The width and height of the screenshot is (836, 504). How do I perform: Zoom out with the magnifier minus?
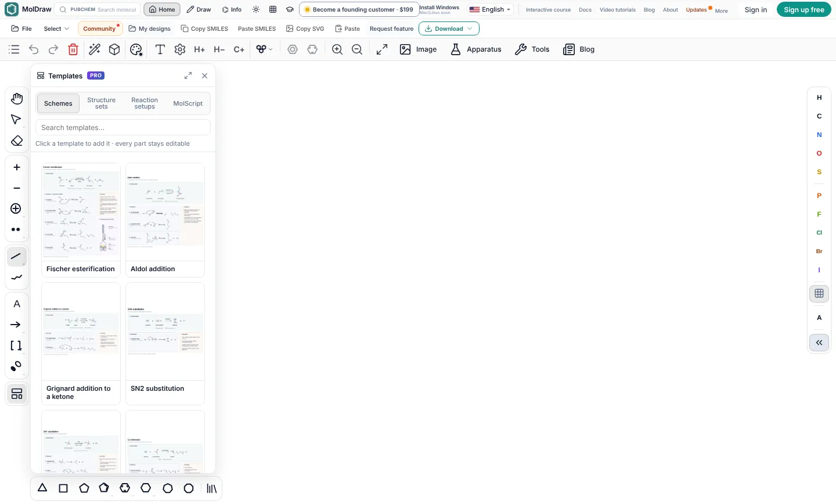point(357,49)
